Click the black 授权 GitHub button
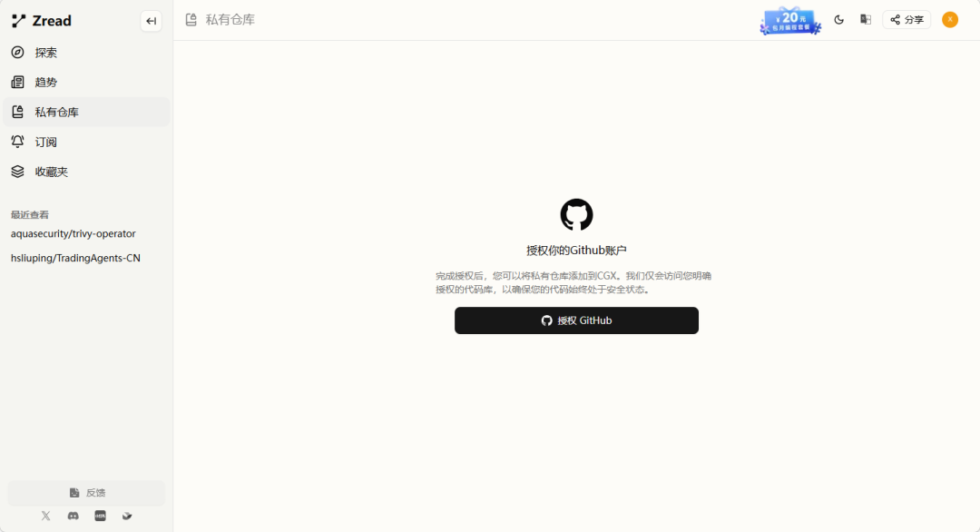This screenshot has height=532, width=980. pyautogui.click(x=576, y=320)
